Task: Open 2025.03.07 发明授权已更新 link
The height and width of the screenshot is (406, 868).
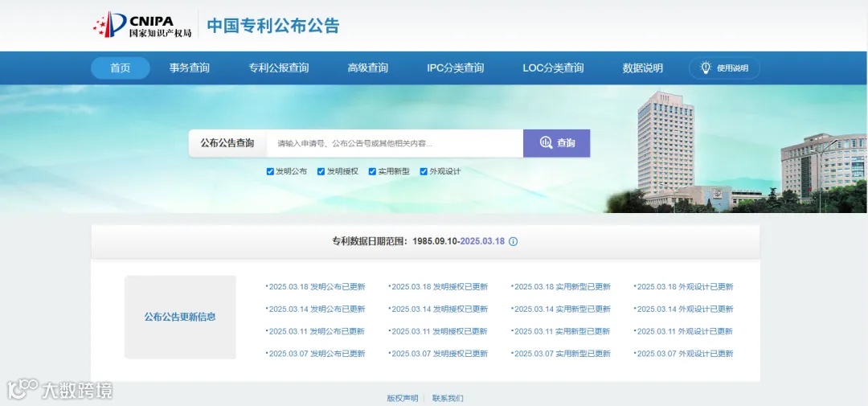Action: coord(440,354)
